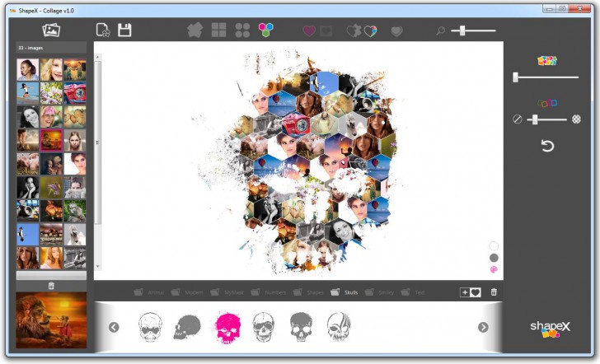Choose the puzzle-piece heart fill mode
Screen dimensions: 600x364
click(x=354, y=30)
